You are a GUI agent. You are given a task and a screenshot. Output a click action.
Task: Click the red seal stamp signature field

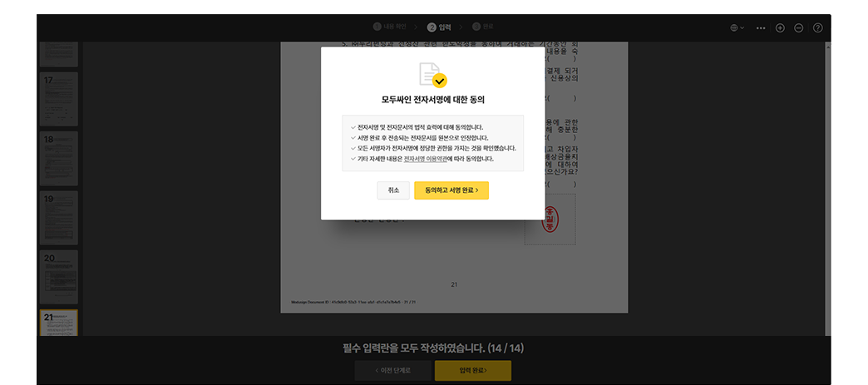pyautogui.click(x=550, y=220)
